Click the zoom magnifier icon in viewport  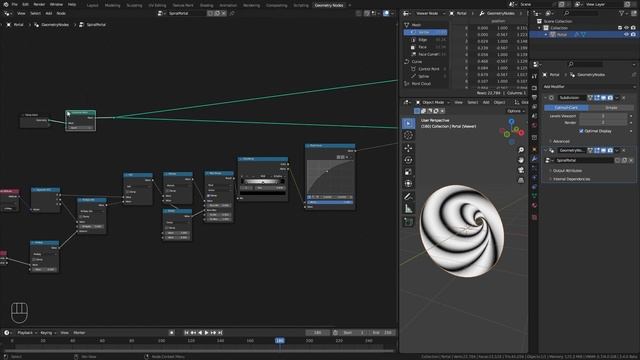(521, 150)
